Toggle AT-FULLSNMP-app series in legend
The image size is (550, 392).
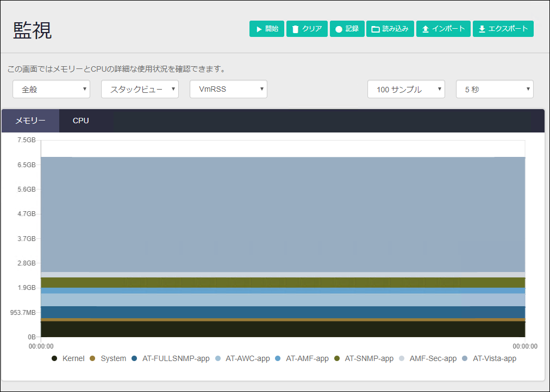coord(171,358)
